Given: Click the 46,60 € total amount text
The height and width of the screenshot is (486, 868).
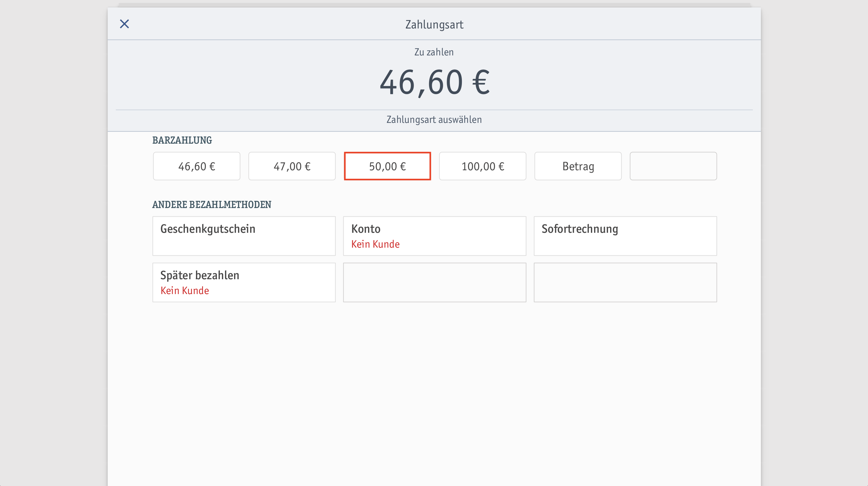Looking at the screenshot, I should 434,82.
